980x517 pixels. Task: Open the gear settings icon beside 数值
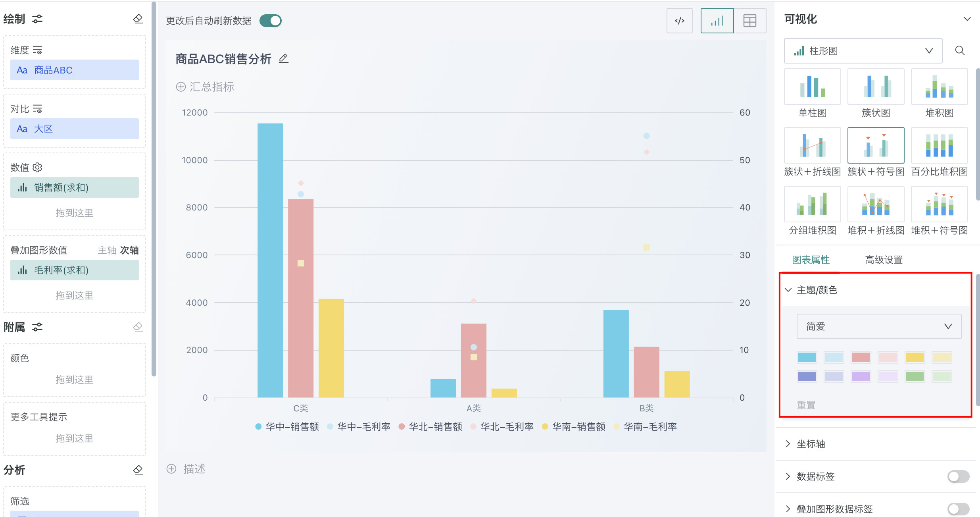37,167
